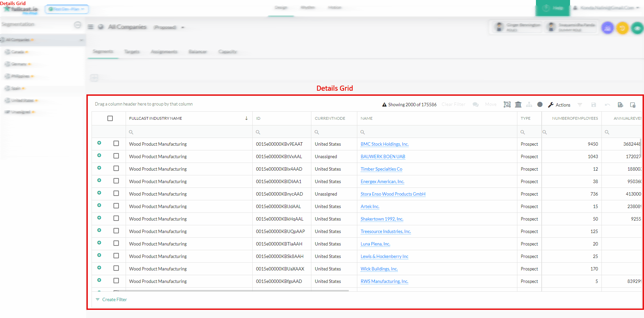The image size is (644, 318).
Task: Click the NAME column header
Action: 437,118
